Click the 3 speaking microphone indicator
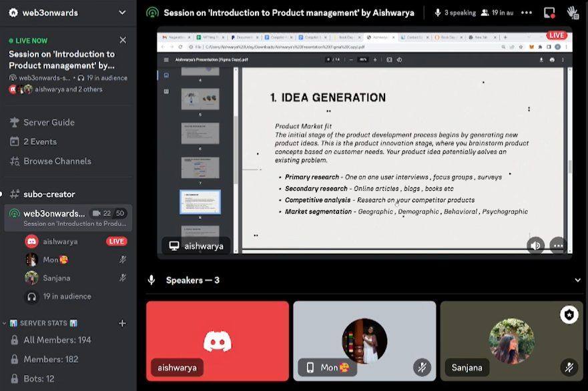 [455, 13]
